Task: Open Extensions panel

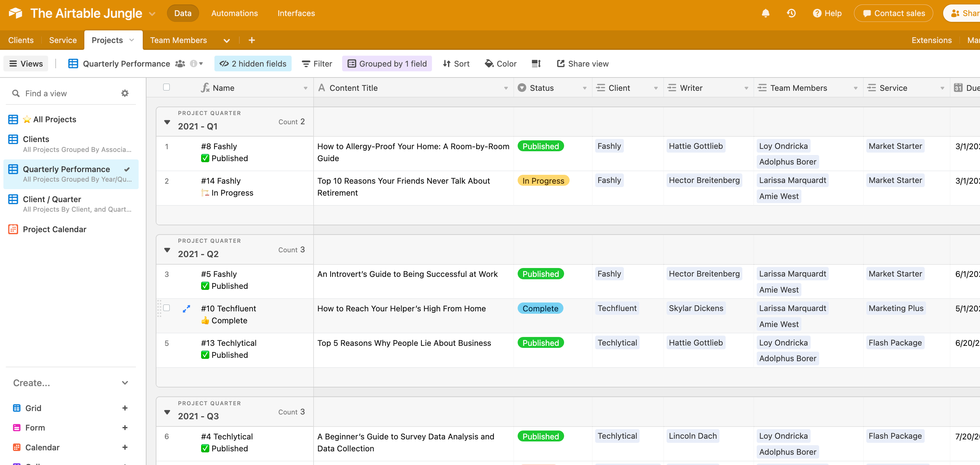Action: (x=931, y=40)
